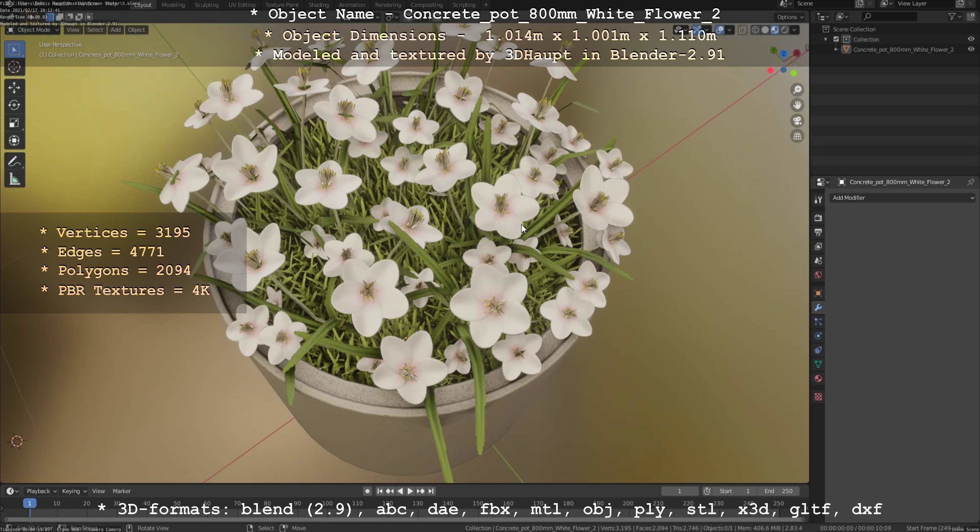Open the viewport Object menu
The height and width of the screenshot is (532, 980).
tap(136, 30)
